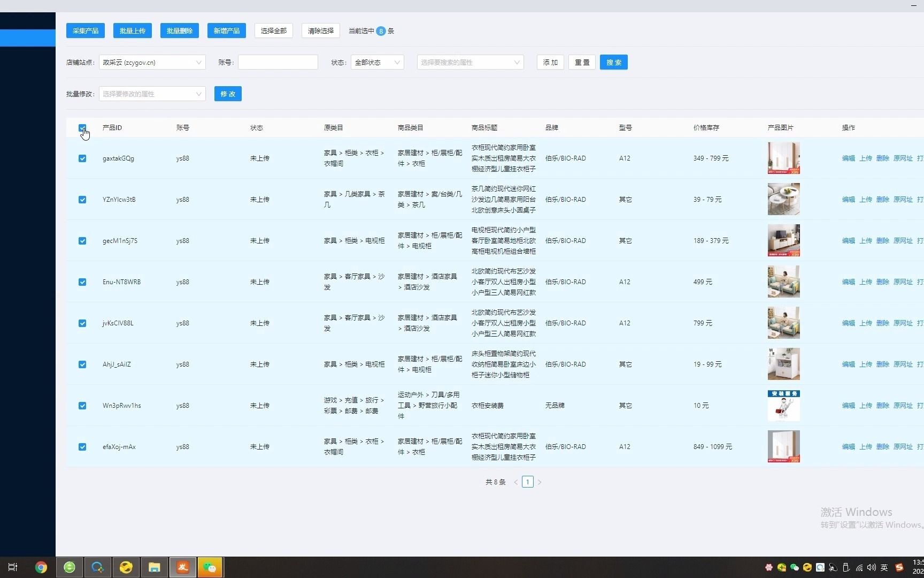Viewport: 924px width, 578px height.
Task: Open the 批量修改 attribute dropdown
Action: click(x=152, y=94)
